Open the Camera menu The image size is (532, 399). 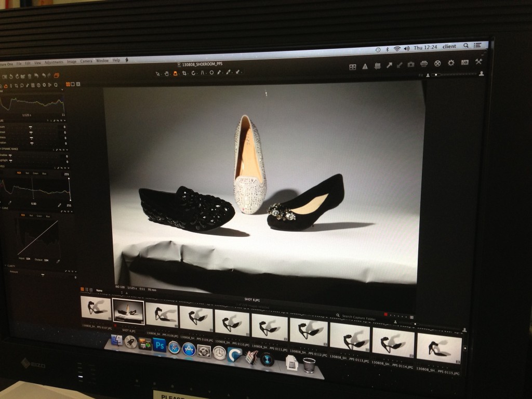pyautogui.click(x=86, y=61)
